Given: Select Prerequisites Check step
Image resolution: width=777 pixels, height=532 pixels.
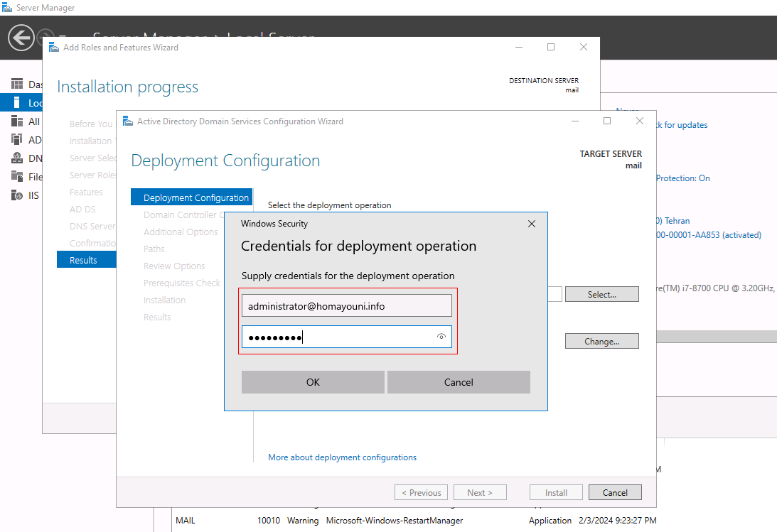Looking at the screenshot, I should 181,283.
